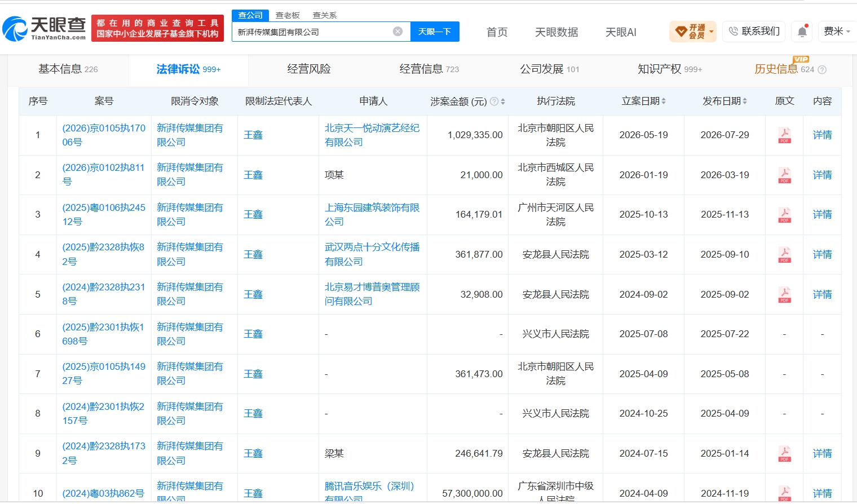Screen dimensions: 857x504
Task: Select filing date 2025-04-09
Action: point(643,374)
